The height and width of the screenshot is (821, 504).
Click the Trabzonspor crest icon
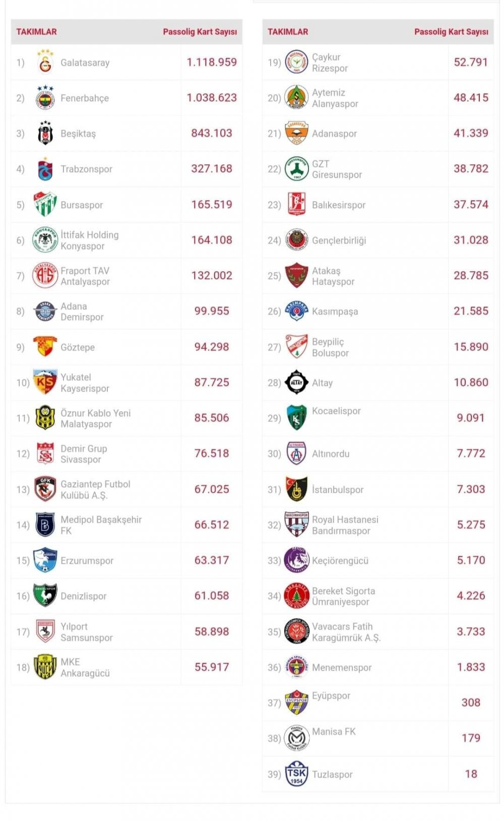click(45, 169)
